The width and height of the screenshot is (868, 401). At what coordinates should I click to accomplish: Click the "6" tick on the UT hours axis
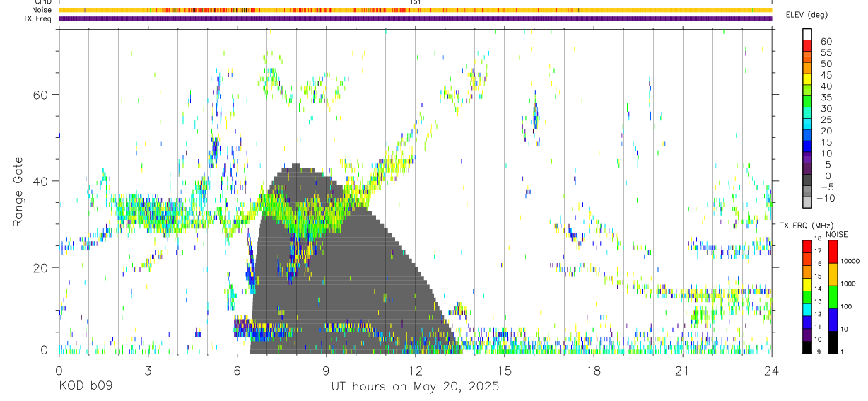pos(237,370)
